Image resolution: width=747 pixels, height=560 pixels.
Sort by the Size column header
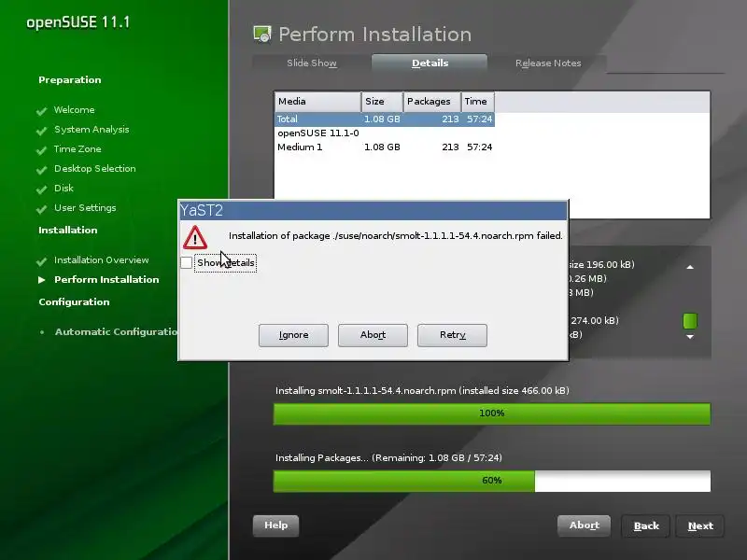click(382, 102)
